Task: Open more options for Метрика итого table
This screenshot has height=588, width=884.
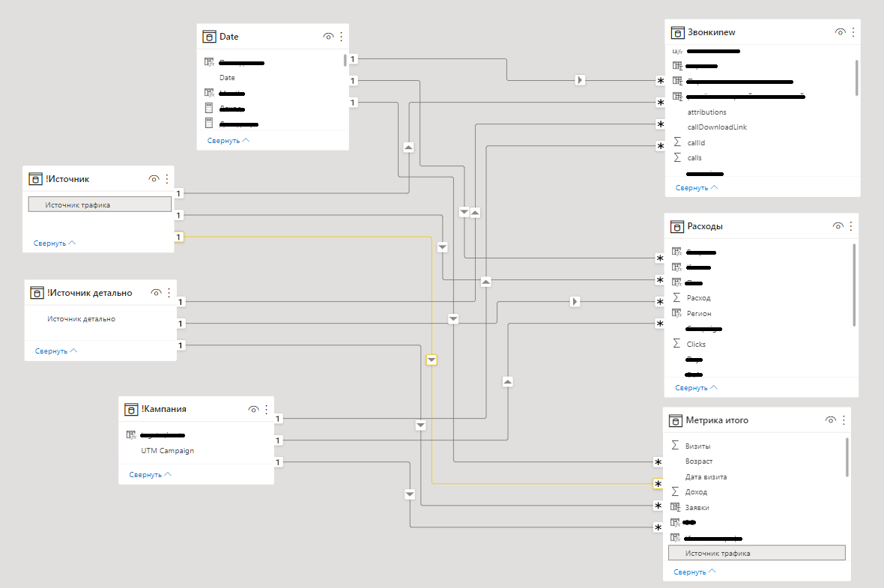Action: click(844, 420)
